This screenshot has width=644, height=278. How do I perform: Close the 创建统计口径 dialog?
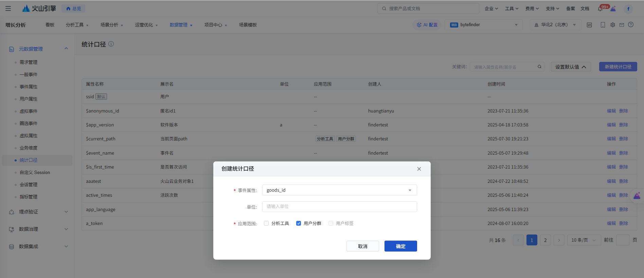click(419, 169)
